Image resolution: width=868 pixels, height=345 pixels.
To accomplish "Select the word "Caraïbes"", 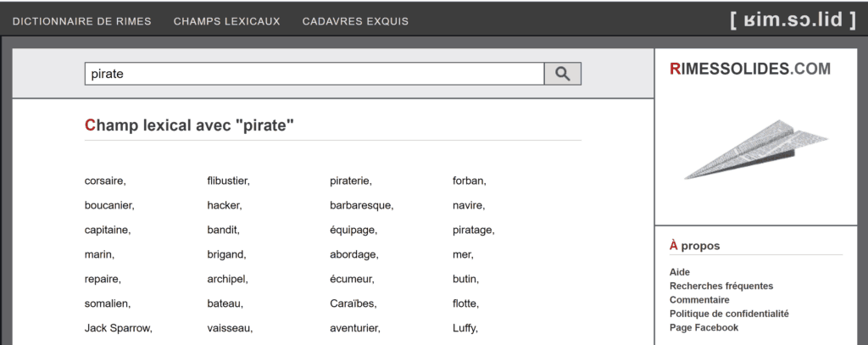I will 352,304.
